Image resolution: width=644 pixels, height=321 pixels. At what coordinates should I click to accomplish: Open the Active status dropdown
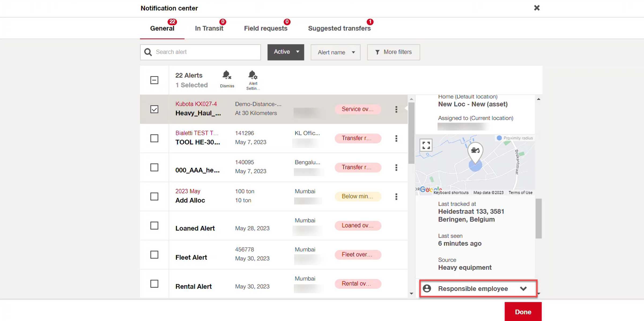[x=286, y=52]
